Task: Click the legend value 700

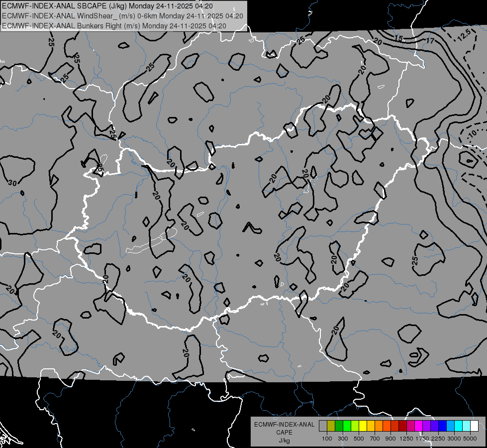Action: (375, 439)
